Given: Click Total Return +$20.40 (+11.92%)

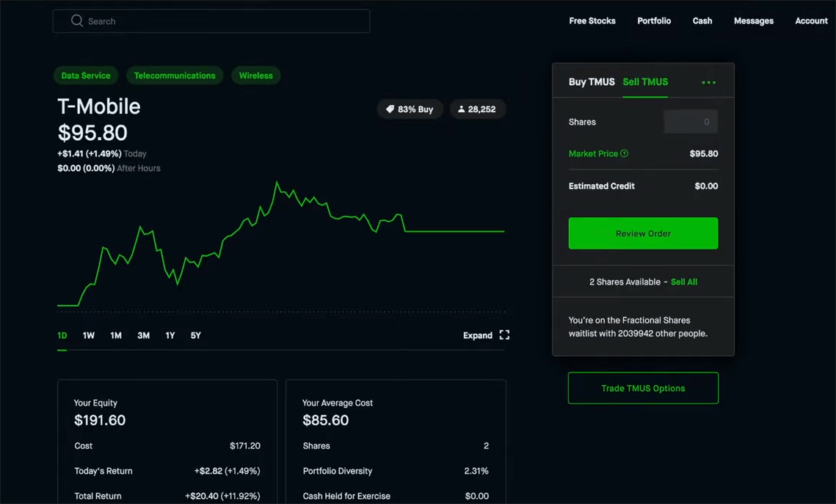Looking at the screenshot, I should point(222,496).
